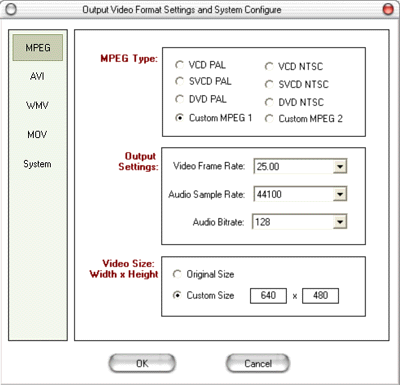Viewport: 400px width, 385px height.
Task: Switch to the WMV tab
Action: click(37, 105)
